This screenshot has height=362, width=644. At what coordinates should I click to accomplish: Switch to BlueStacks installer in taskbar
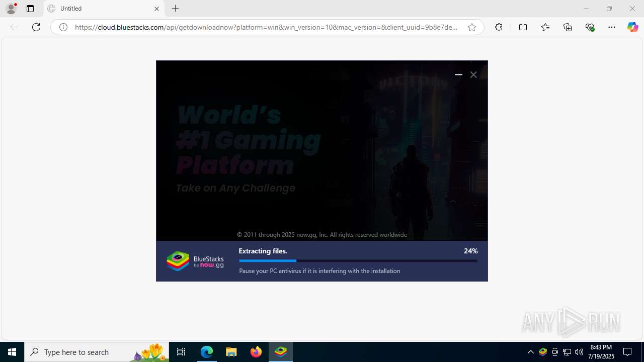281,352
